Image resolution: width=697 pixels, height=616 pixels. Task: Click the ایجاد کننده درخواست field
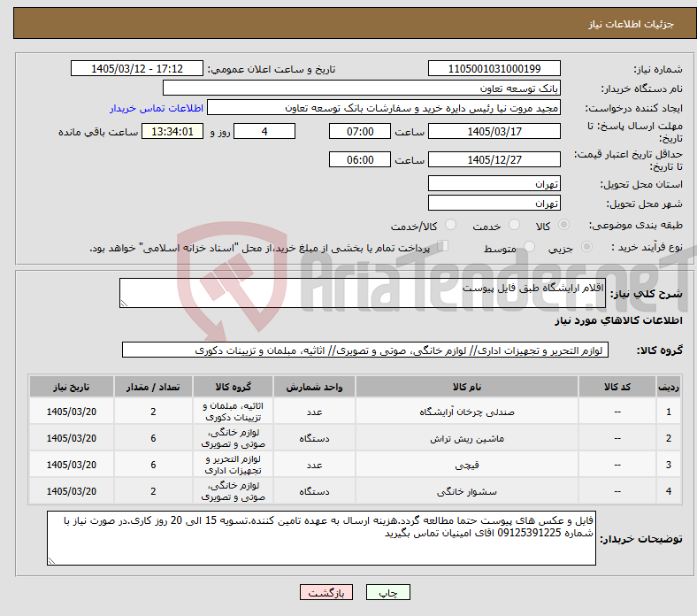pos(384,108)
